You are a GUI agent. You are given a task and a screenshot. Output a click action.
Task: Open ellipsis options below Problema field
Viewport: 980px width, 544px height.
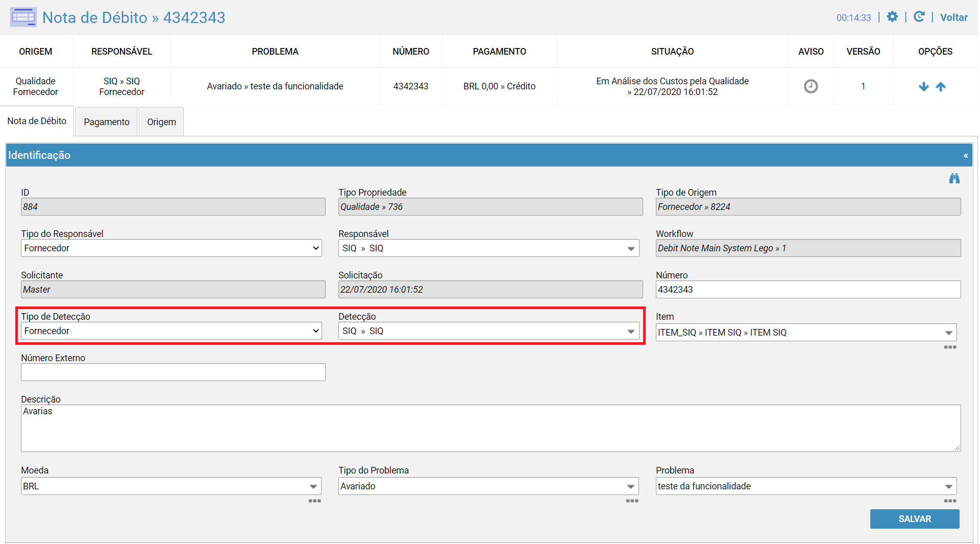950,501
